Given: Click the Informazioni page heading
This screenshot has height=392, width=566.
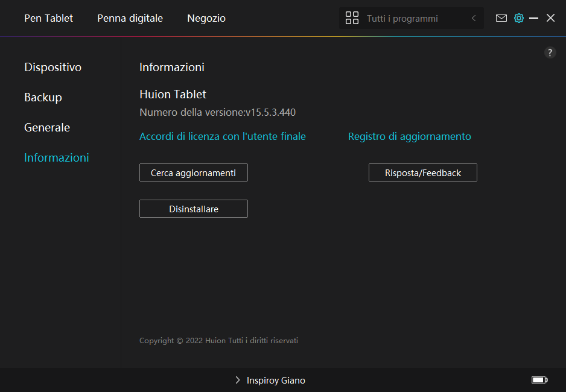Looking at the screenshot, I should [172, 67].
